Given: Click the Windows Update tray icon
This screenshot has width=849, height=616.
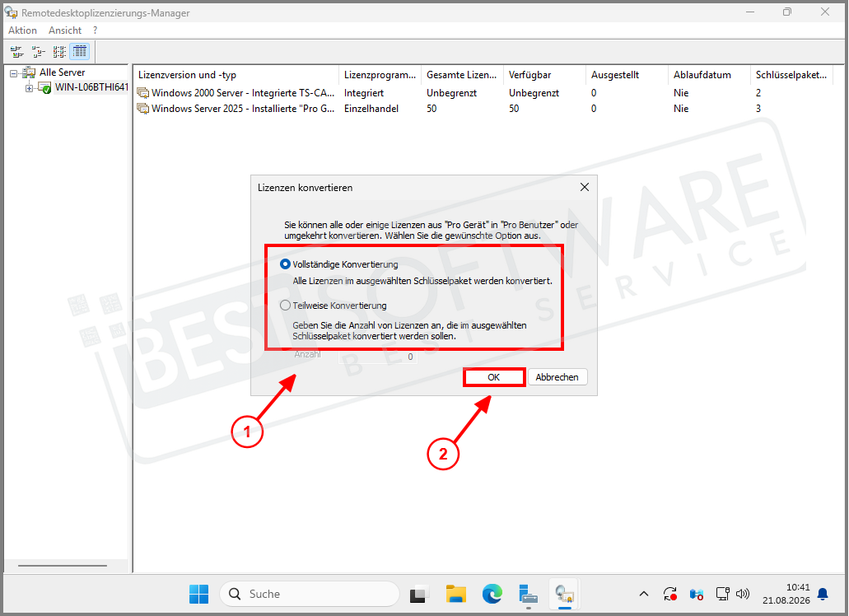Looking at the screenshot, I should point(670,594).
